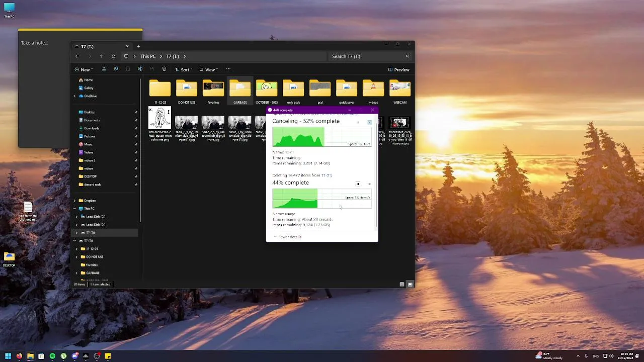Click the canceling 52% progress graph
The height and width of the screenshot is (362, 644).
coord(322,137)
